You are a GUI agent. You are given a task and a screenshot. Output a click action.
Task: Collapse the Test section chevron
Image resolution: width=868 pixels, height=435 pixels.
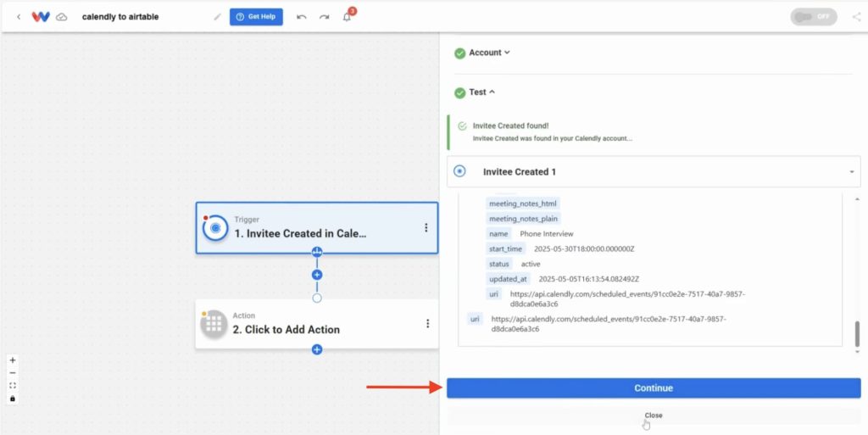[492, 92]
